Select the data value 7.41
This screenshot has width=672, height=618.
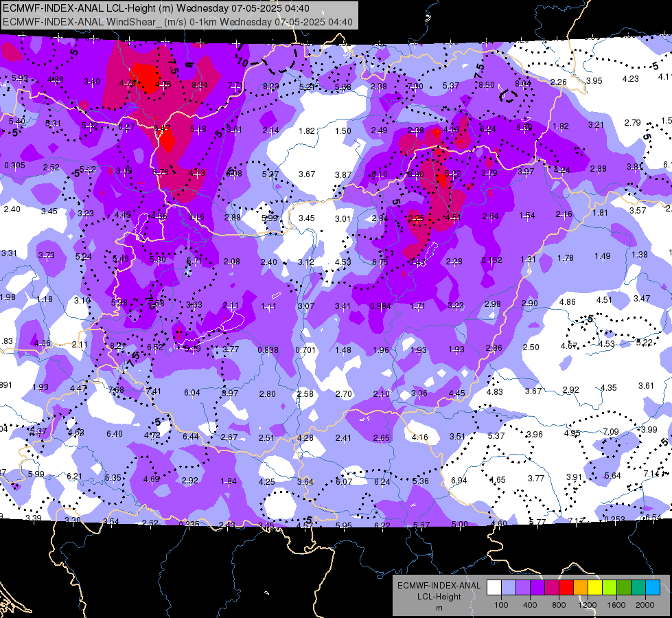(x=154, y=391)
